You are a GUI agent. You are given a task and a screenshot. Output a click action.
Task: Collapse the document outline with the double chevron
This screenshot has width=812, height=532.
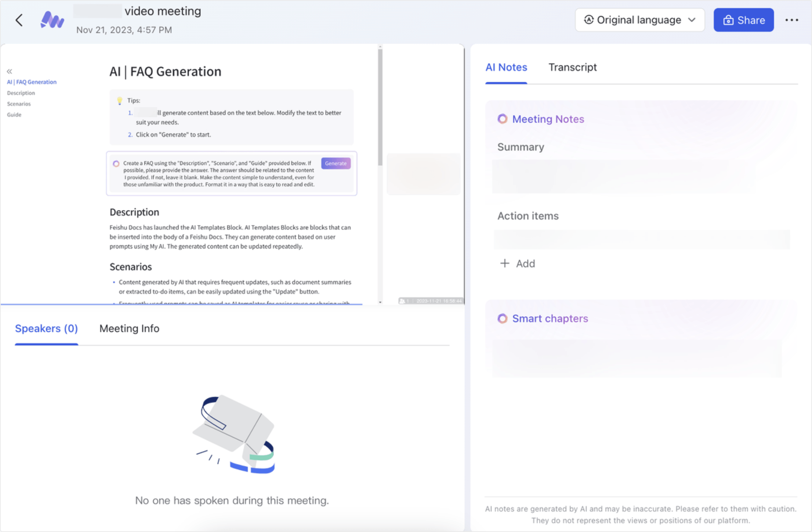9,71
